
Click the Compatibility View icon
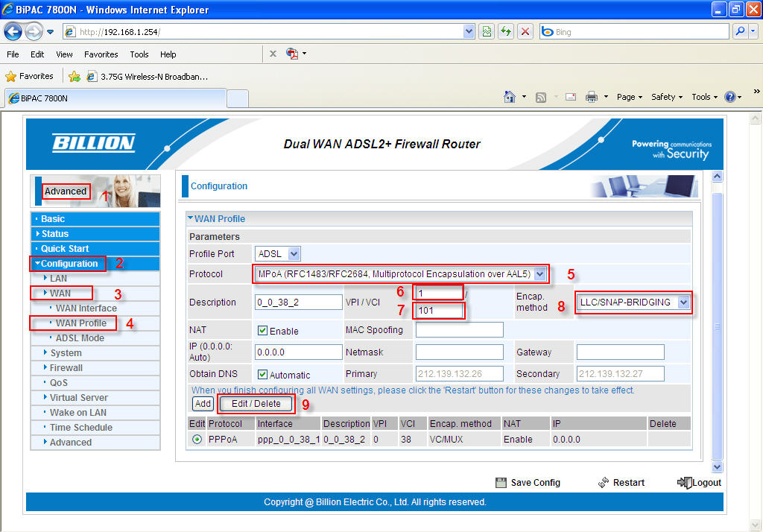click(487, 32)
